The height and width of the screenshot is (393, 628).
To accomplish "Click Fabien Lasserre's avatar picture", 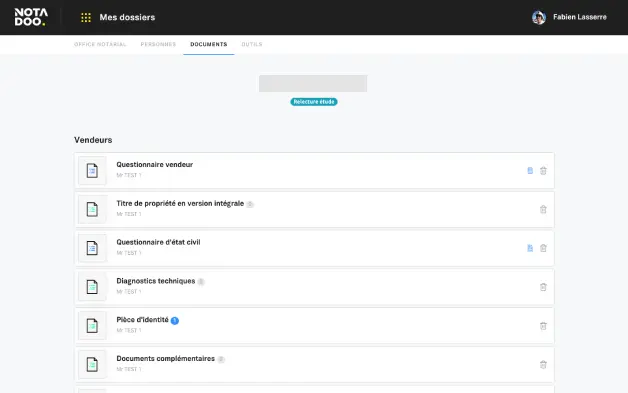I will [539, 17].
